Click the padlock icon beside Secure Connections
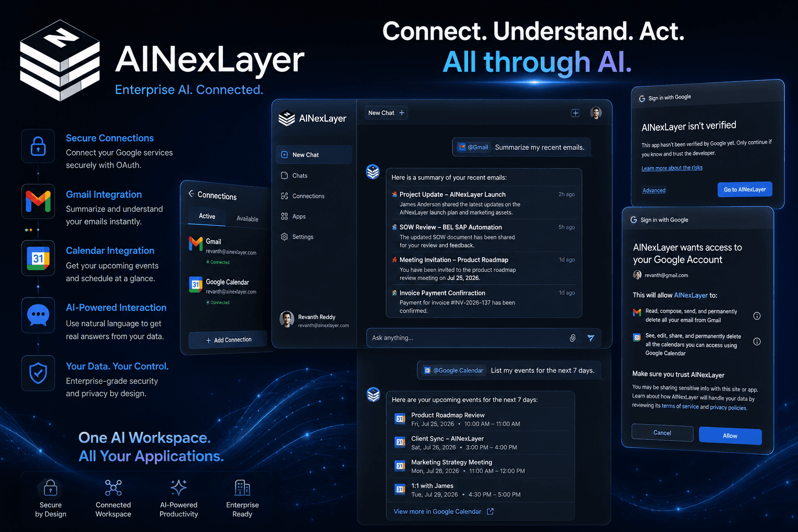Viewport: 798px width, 532px height. pyautogui.click(x=38, y=146)
